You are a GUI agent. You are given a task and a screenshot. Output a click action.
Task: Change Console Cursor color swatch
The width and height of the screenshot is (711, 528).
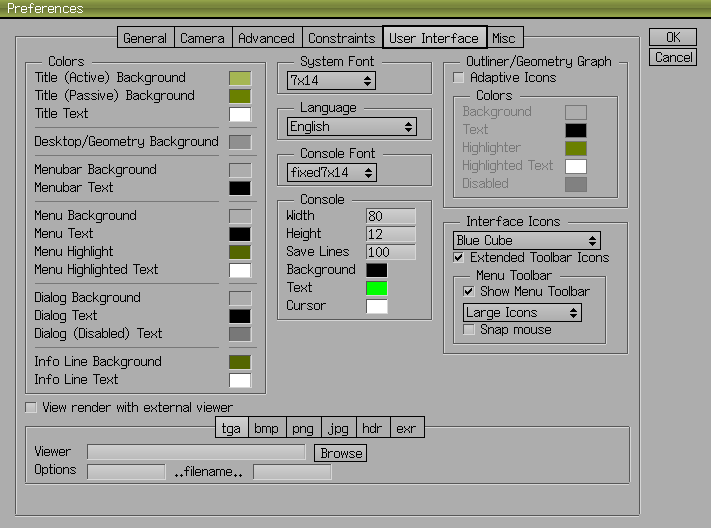tap(377, 306)
